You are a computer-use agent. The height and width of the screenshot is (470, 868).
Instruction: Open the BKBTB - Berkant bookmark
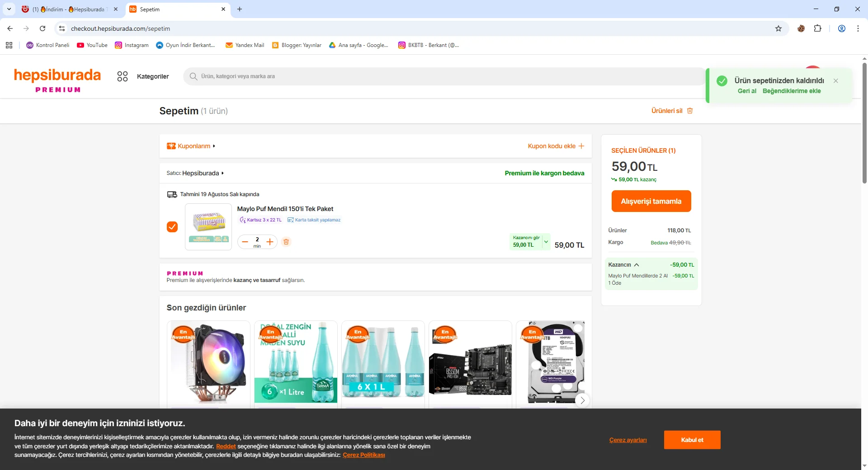[429, 45]
